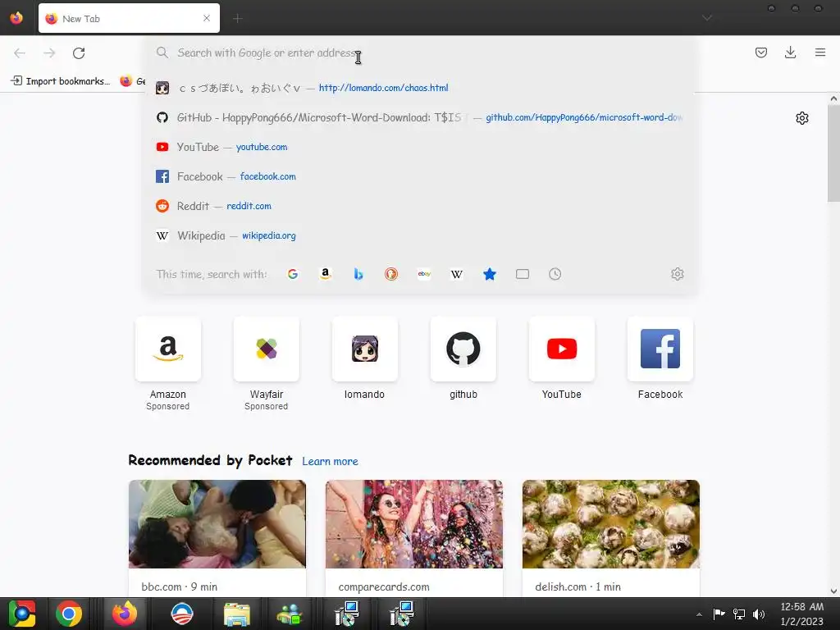Search this time with Google icon
Viewport: 840px width, 630px height.
(293, 274)
